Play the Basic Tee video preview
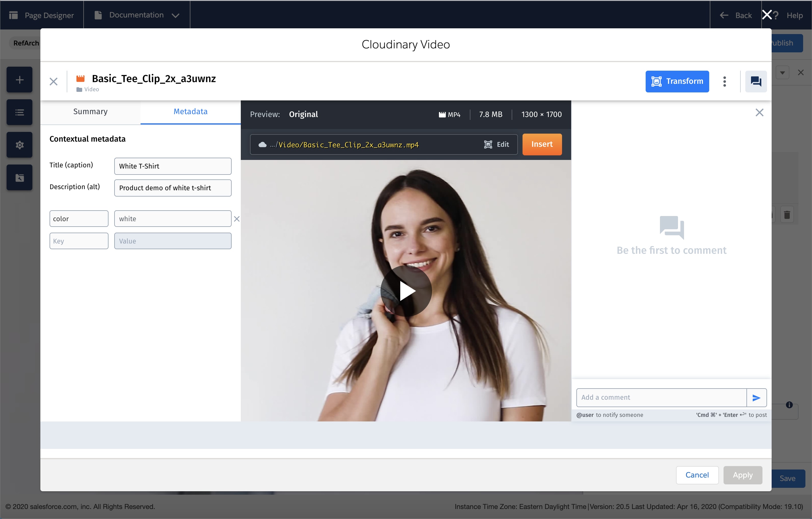 click(406, 291)
